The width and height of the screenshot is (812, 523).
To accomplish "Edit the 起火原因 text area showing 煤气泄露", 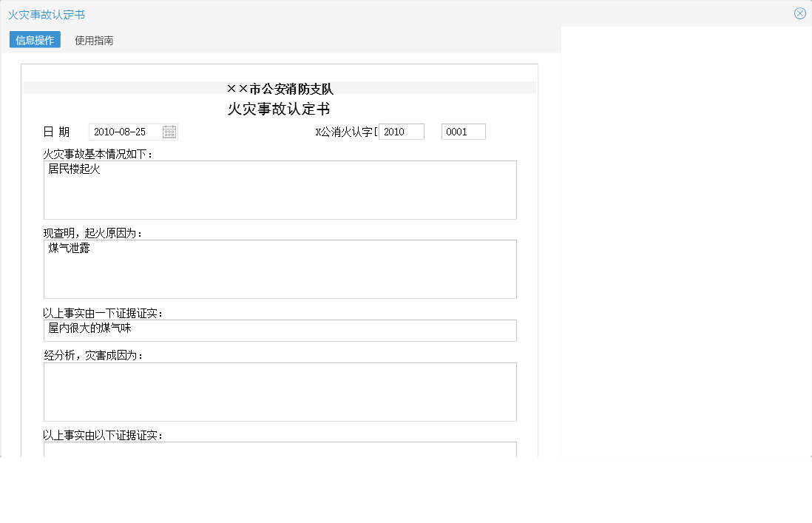I will [x=280, y=268].
